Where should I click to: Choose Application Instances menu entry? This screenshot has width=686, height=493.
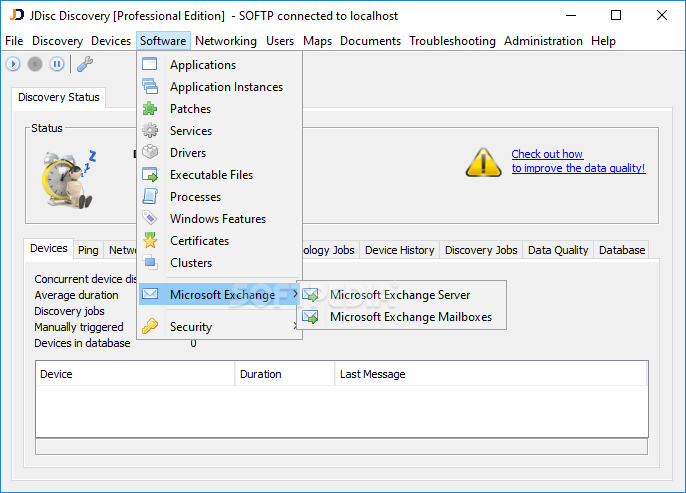click(220, 87)
